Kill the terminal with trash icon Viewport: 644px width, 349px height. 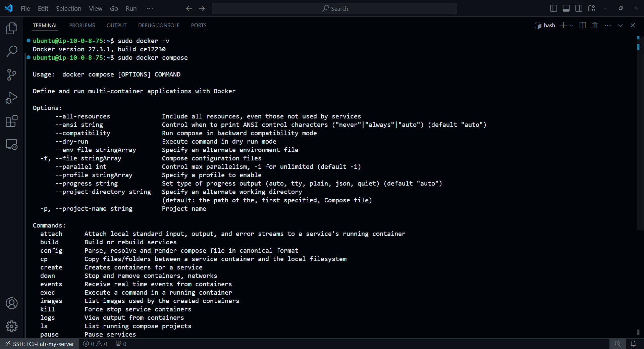coord(595,25)
